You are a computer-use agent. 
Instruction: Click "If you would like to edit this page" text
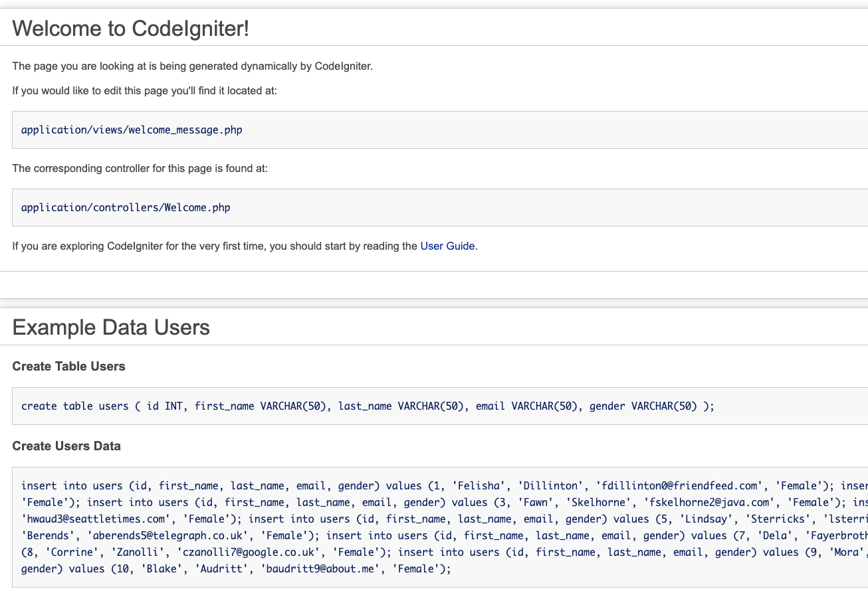144,90
